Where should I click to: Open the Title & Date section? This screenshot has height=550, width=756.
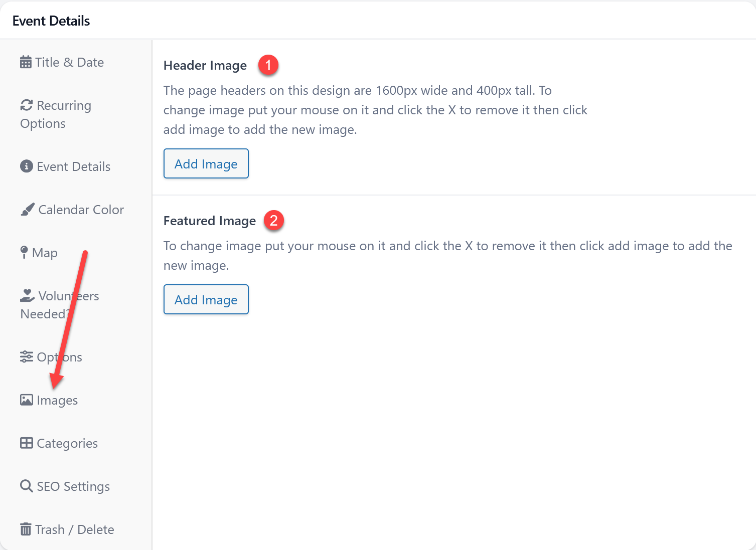69,62
